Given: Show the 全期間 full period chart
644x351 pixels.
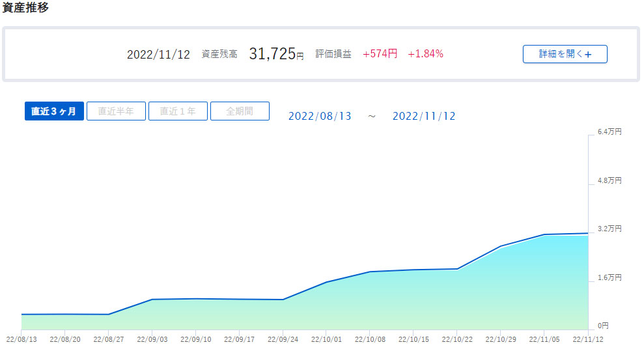Looking at the screenshot, I should tap(240, 111).
